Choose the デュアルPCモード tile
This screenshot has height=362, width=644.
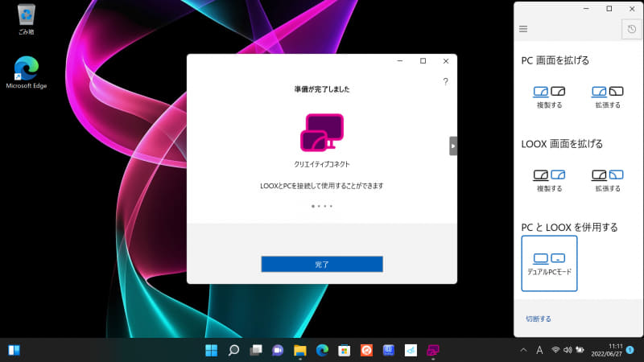tap(549, 264)
